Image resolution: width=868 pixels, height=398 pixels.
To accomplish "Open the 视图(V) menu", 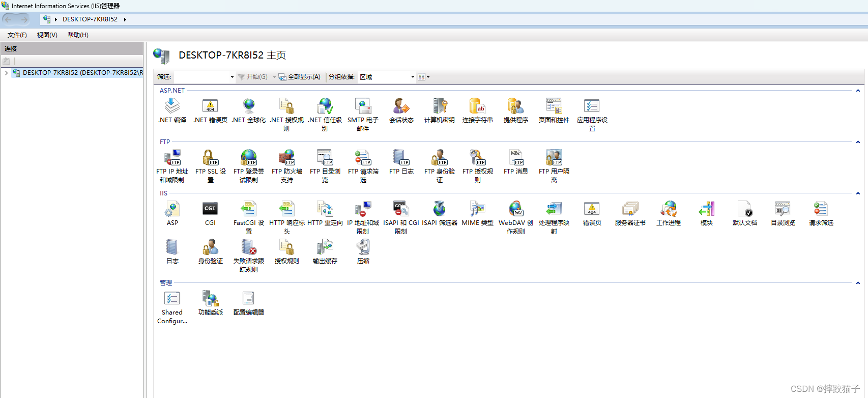I will point(47,35).
